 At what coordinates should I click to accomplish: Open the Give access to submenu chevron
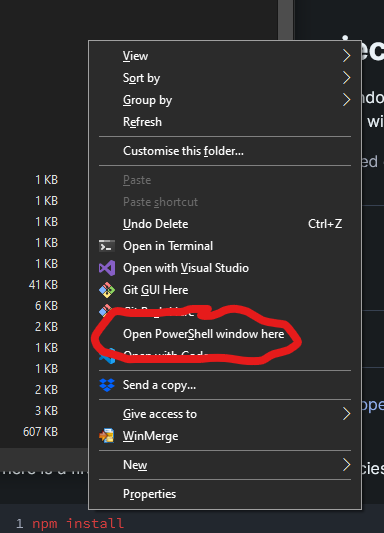pos(346,414)
